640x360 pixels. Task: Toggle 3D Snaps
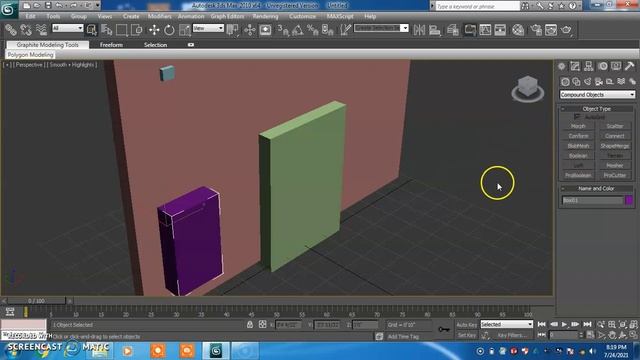tap(283, 30)
